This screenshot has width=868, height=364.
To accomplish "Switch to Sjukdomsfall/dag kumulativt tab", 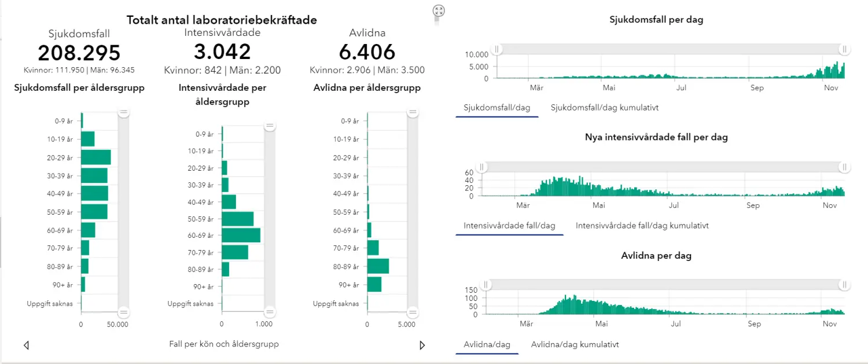I will click(x=604, y=108).
